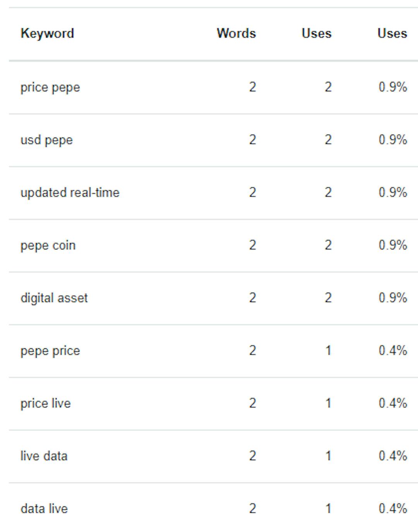Click the Uses percentage column header
The image size is (418, 532).
pos(392,33)
